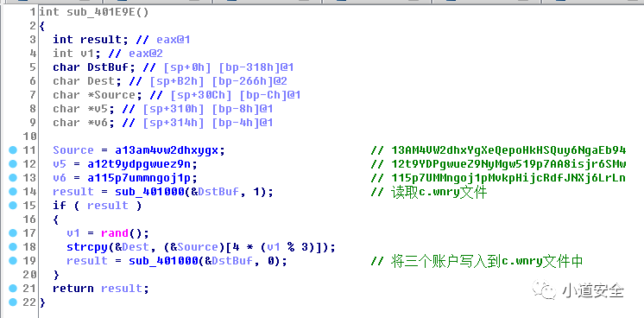The height and width of the screenshot is (318, 644).
Task: Toggle breakpoint dot beside the if statement
Action: point(13,206)
